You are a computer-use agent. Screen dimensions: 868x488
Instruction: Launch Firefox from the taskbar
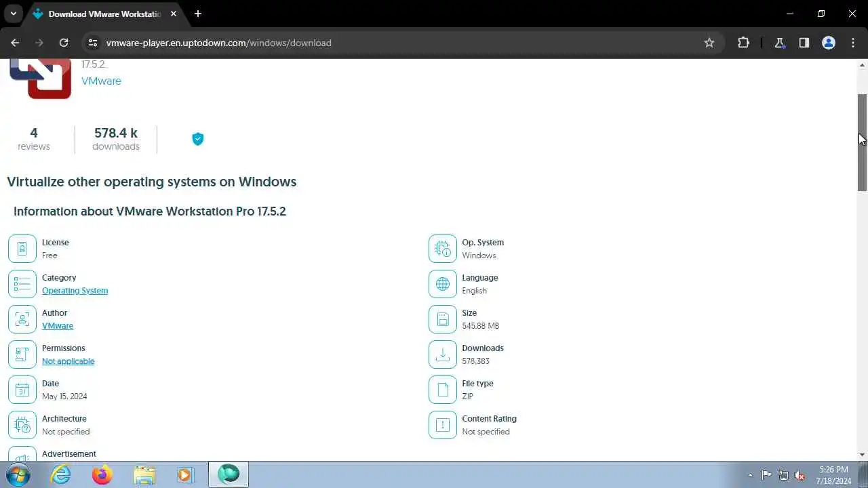102,474
